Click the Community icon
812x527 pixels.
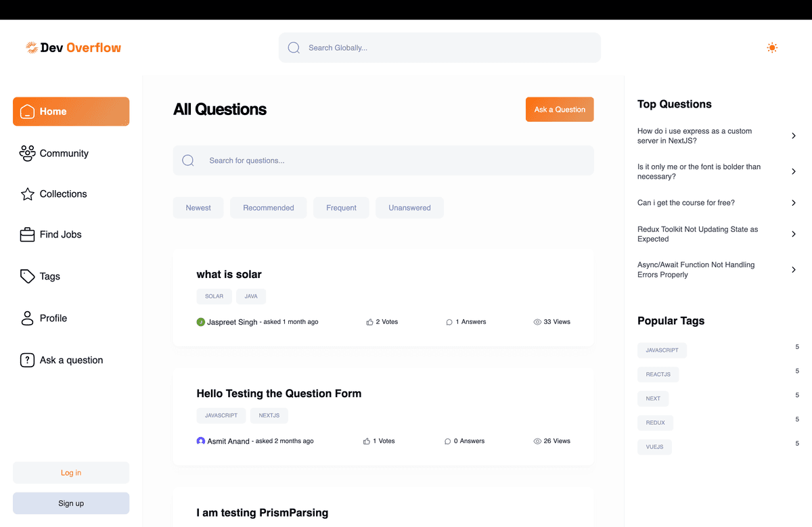(27, 153)
